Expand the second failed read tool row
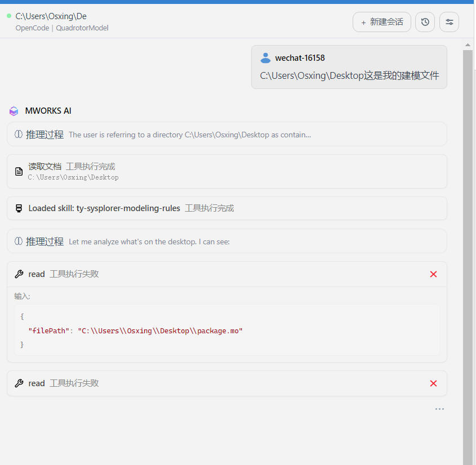 [x=227, y=383]
